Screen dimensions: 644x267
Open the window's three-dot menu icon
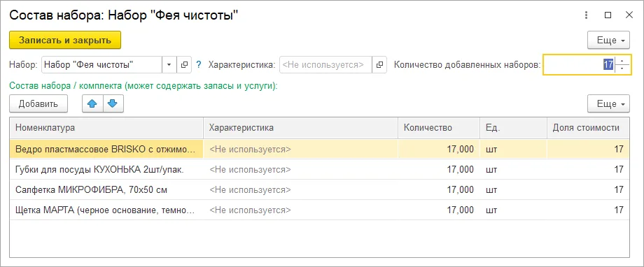(x=587, y=15)
